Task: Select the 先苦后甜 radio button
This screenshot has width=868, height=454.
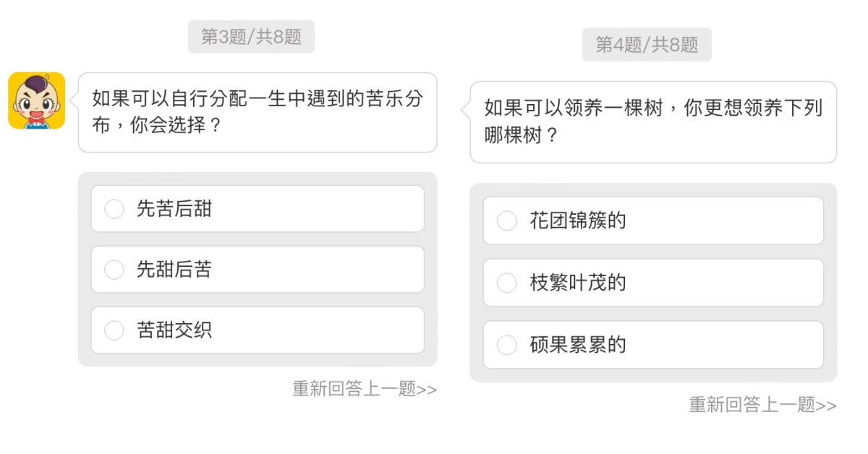Action: (x=114, y=209)
